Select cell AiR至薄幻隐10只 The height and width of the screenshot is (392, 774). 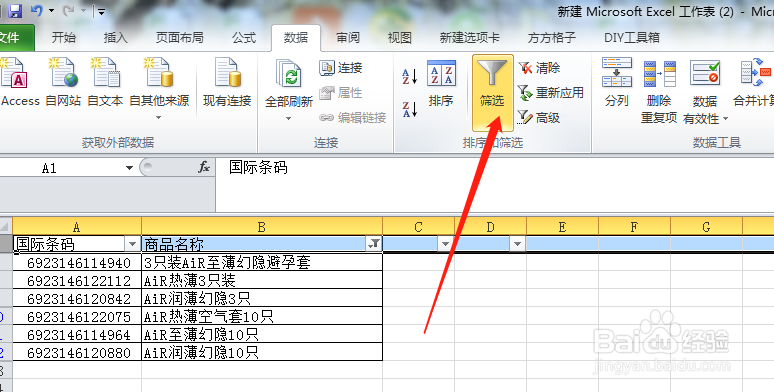click(x=262, y=335)
